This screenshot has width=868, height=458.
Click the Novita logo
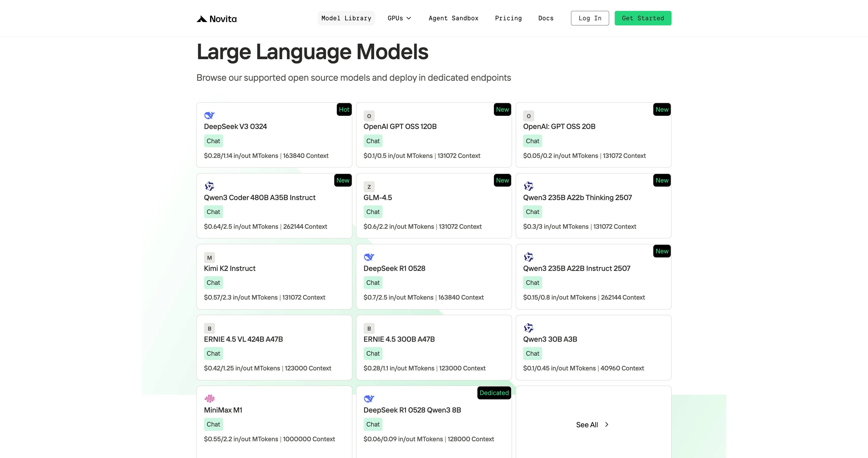(x=217, y=19)
